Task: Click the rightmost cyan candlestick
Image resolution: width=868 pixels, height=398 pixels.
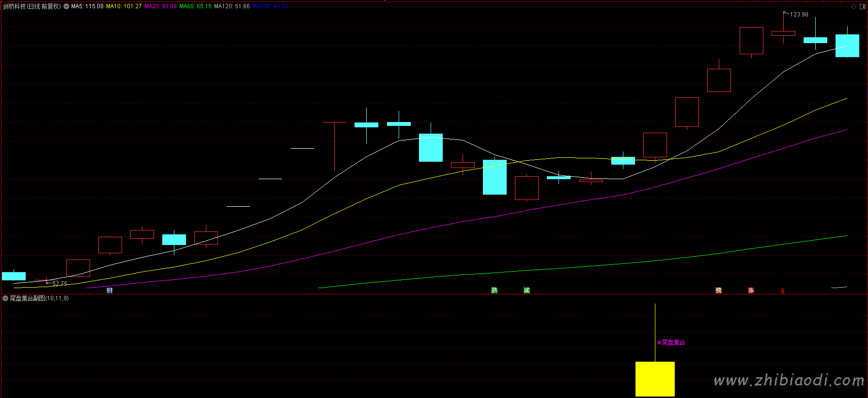Action: tap(847, 46)
